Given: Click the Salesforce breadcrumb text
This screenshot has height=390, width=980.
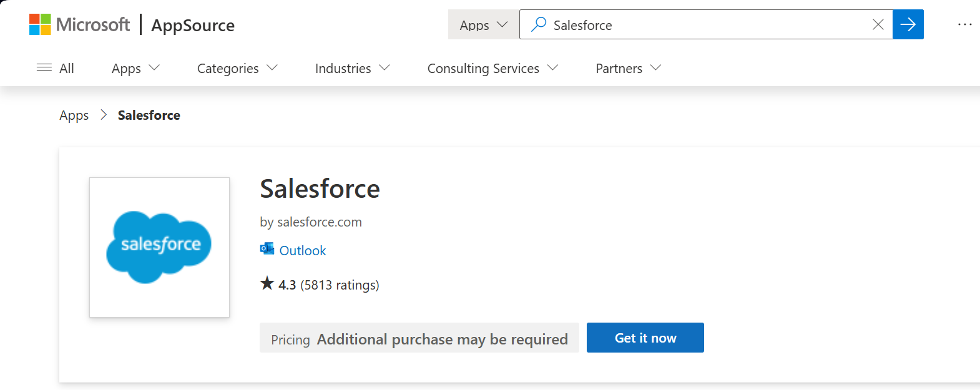Looking at the screenshot, I should coord(149,115).
